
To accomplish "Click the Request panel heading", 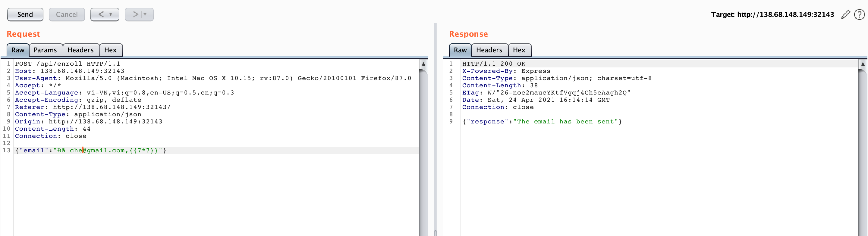I will (23, 34).
